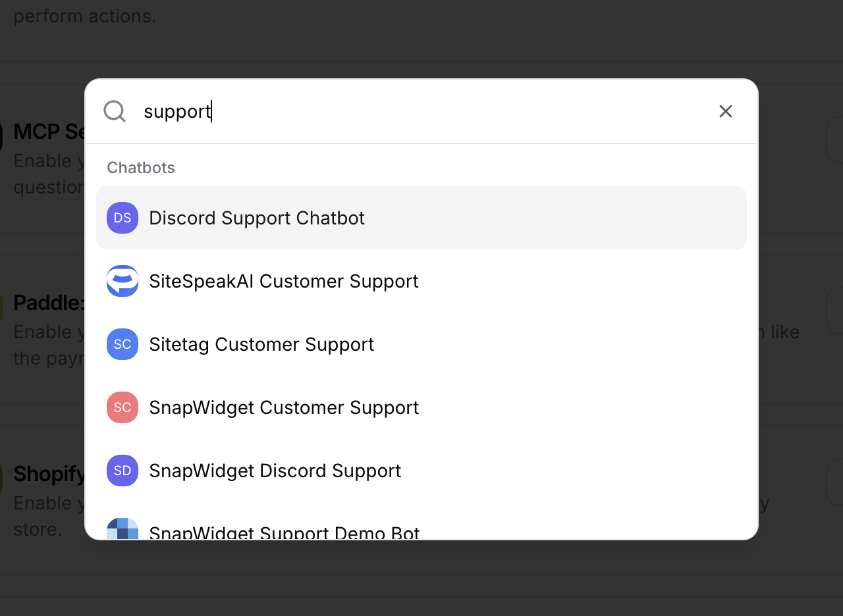Clear the search with the X icon
Image resolution: width=843 pixels, height=616 pixels.
point(725,111)
